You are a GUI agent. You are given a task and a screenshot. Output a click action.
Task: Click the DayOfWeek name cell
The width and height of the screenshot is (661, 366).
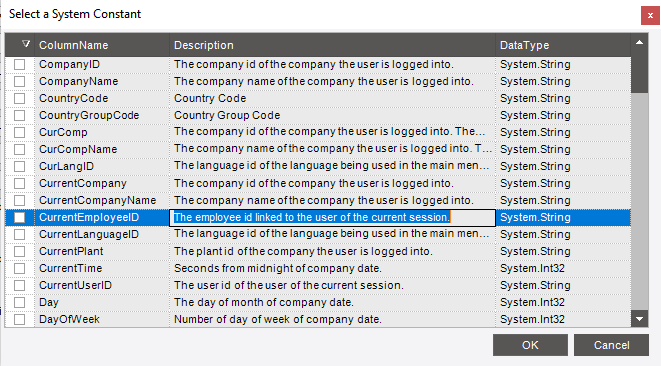tap(102, 319)
